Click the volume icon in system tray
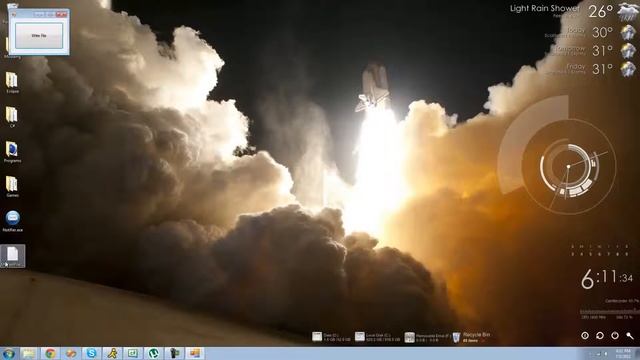Screen dimensions: 640x360 (606, 354)
